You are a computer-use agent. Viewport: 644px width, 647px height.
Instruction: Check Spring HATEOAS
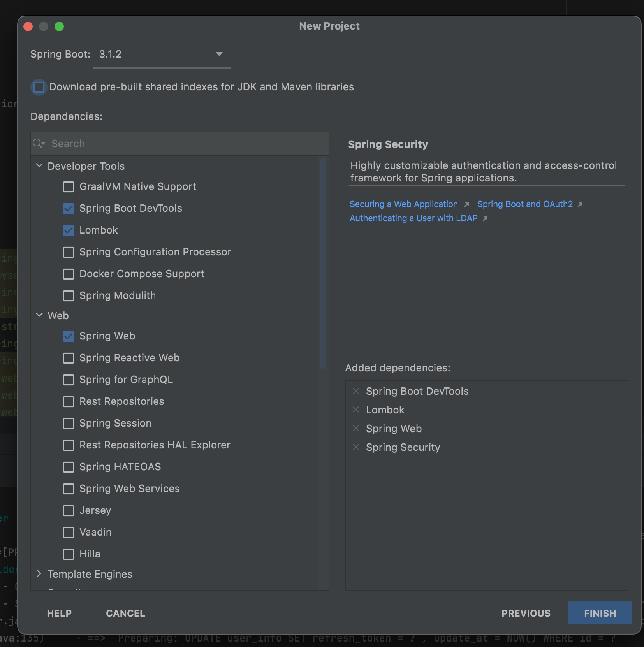69,467
